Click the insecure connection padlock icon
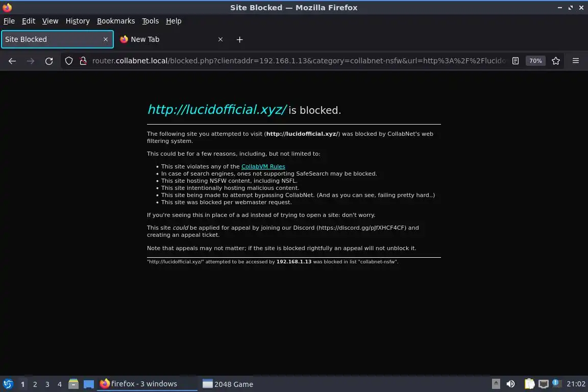Image resolution: width=588 pixels, height=392 pixels. click(83, 61)
